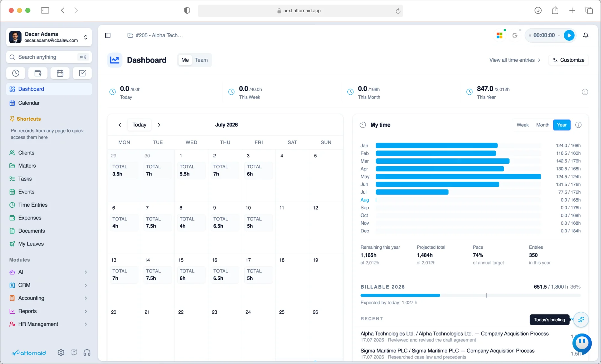Open the calendar quick-action icon in sidebar

(x=60, y=73)
